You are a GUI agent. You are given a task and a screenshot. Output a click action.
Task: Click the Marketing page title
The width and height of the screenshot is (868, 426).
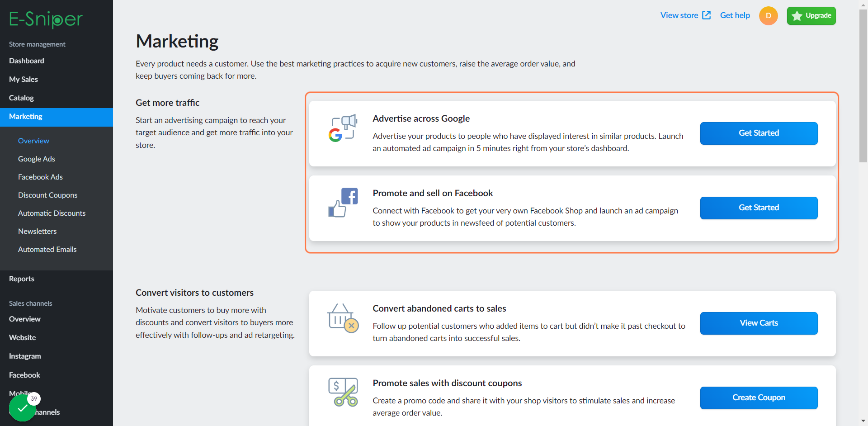tap(177, 41)
